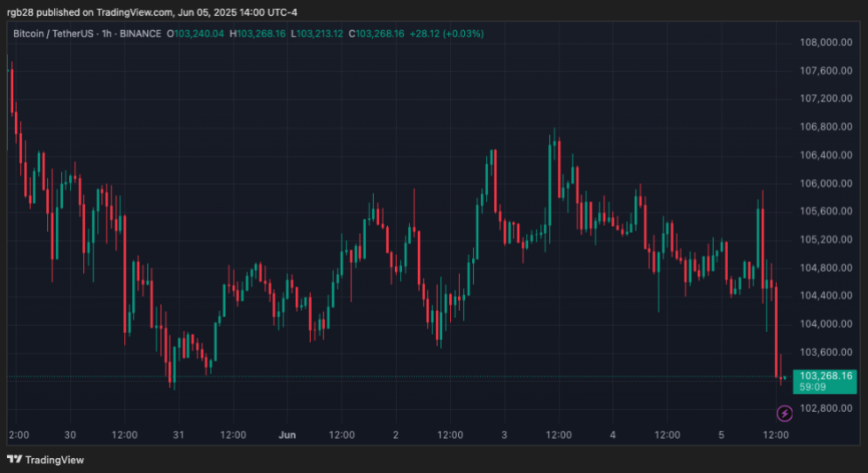Click the 106,000.00 price axis label

coord(825,183)
